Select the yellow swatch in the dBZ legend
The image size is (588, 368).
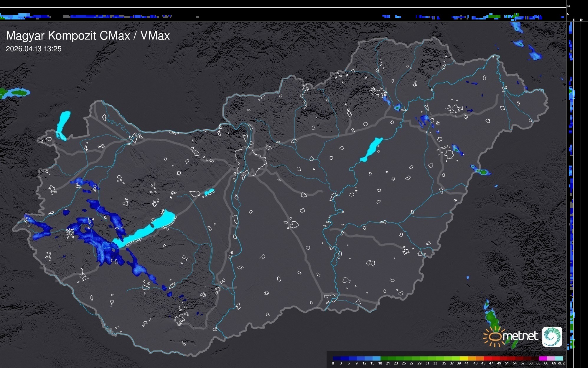(464, 358)
